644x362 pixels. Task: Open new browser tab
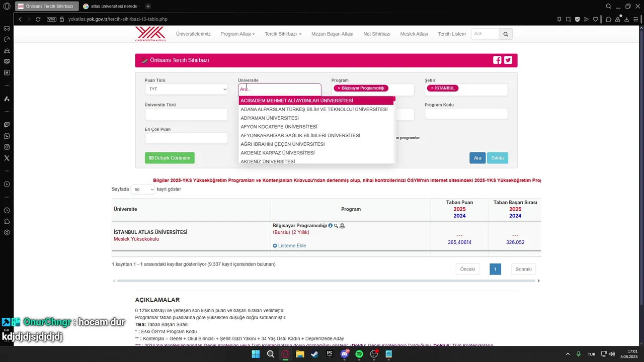tap(148, 6)
